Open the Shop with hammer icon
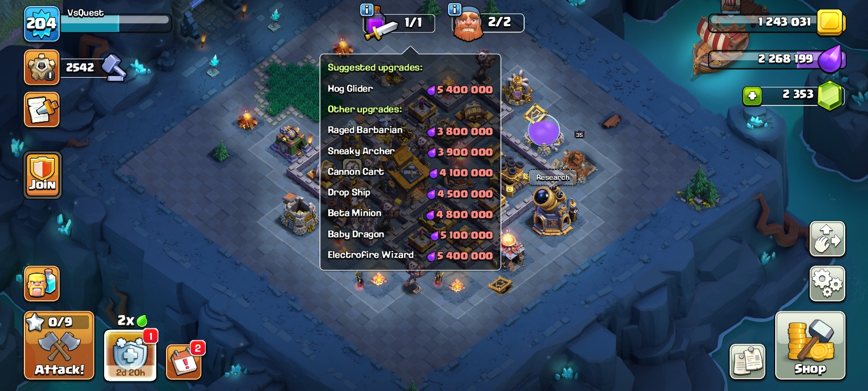The image size is (868, 391). click(810, 345)
